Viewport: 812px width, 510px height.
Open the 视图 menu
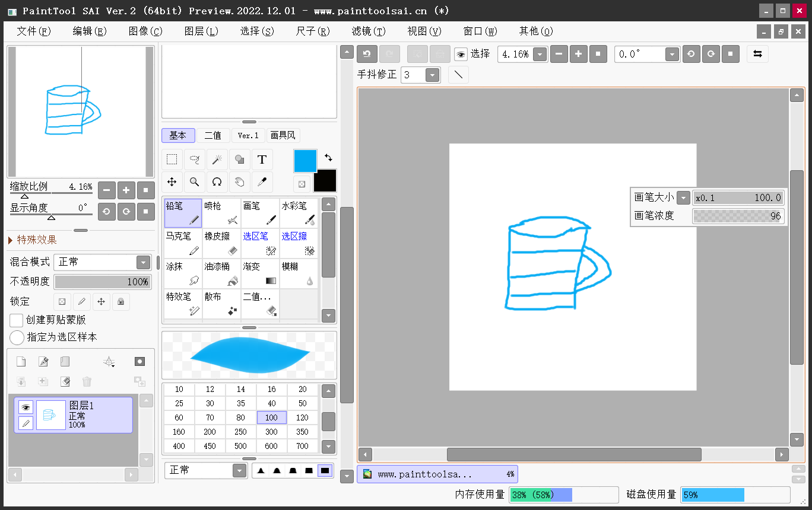(x=424, y=31)
